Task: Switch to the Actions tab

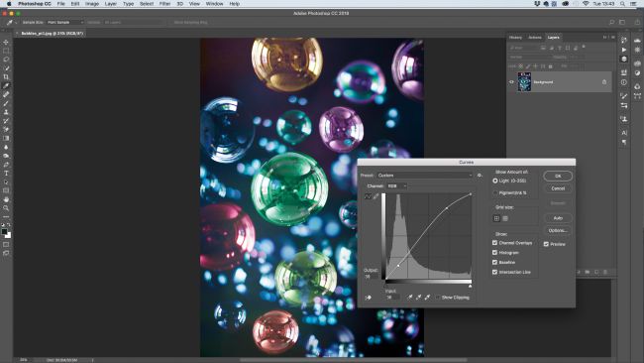Action: click(535, 38)
